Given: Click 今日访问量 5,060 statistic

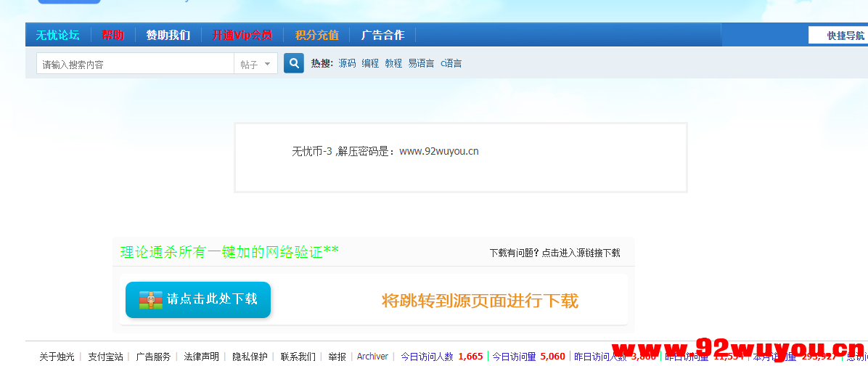Looking at the screenshot, I should click(x=528, y=357).
